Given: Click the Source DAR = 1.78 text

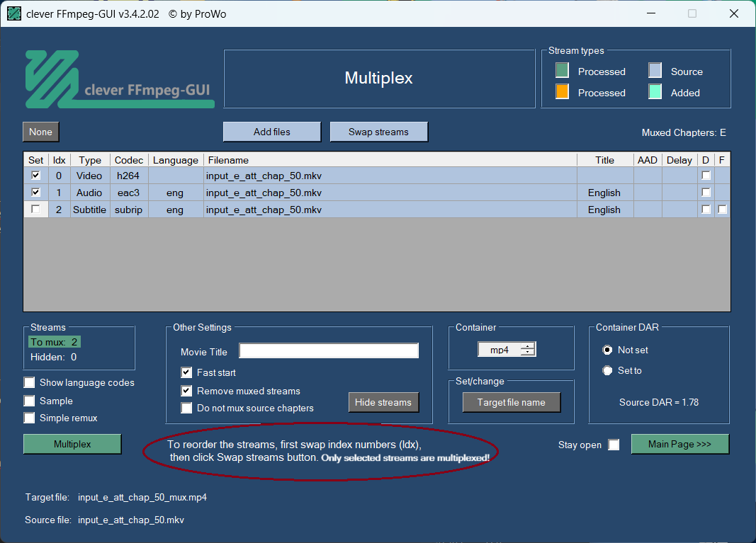Looking at the screenshot, I should click(x=659, y=402).
